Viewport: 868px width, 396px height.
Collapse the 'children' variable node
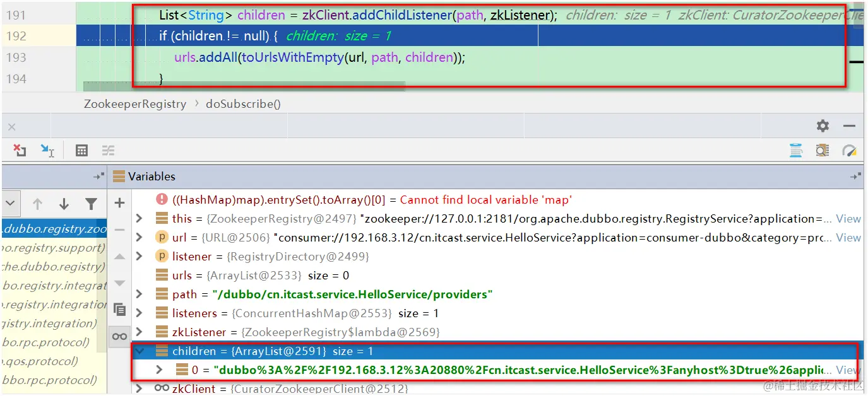[x=140, y=351]
